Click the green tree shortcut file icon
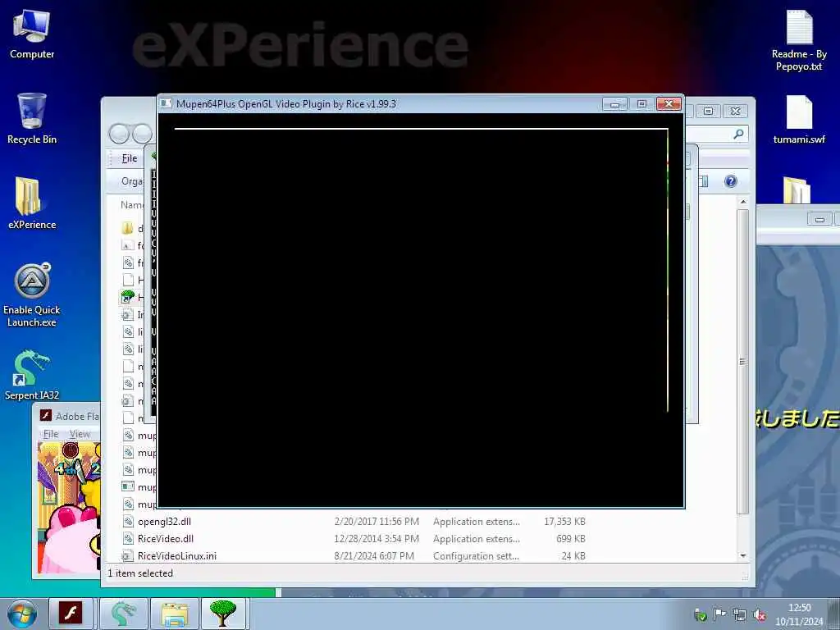This screenshot has width=840, height=630. click(127, 297)
